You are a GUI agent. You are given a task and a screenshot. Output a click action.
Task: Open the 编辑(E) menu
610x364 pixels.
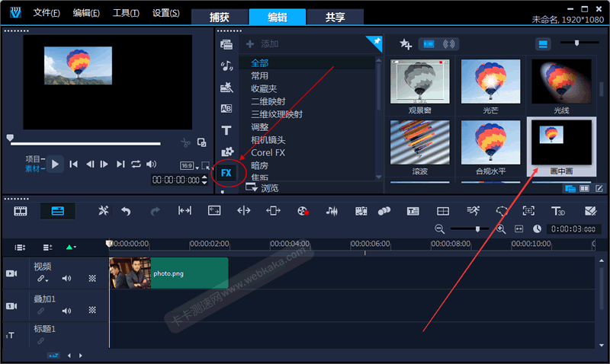86,13
